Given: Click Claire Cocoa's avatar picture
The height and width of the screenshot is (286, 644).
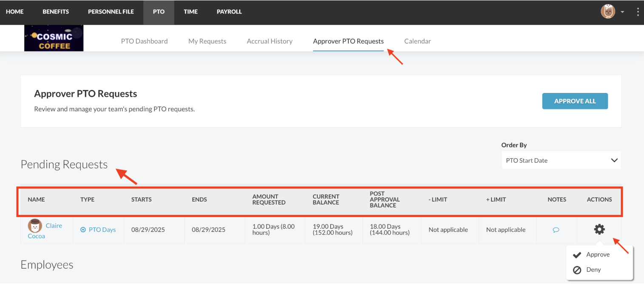Looking at the screenshot, I should click(35, 225).
